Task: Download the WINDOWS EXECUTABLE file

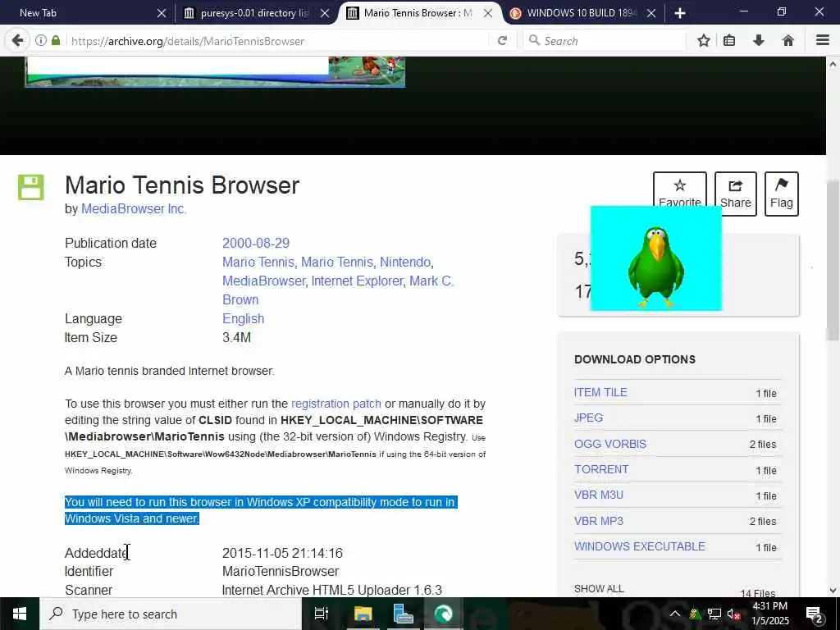Action: pyautogui.click(x=640, y=546)
